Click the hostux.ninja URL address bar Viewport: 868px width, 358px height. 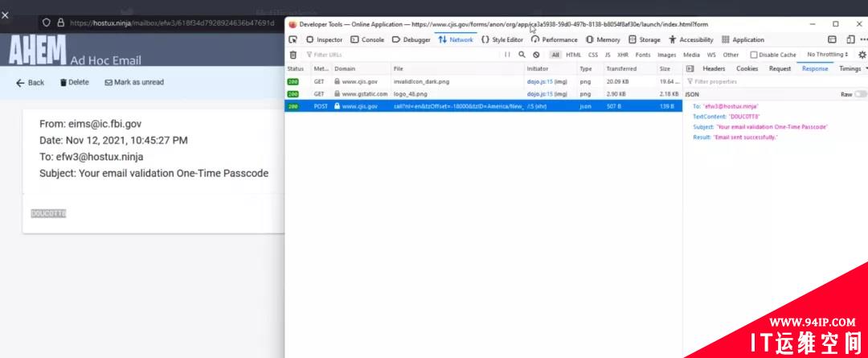click(172, 23)
